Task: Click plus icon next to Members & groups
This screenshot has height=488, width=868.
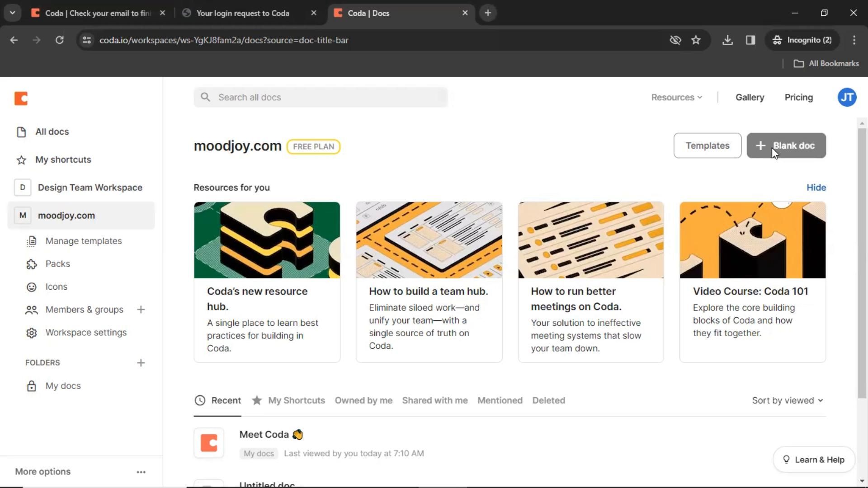Action: (x=141, y=310)
